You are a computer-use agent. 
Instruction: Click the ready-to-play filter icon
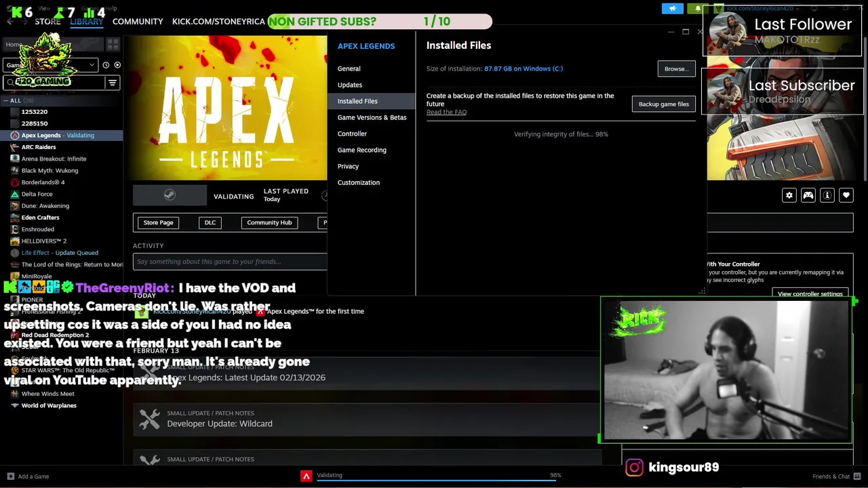click(117, 65)
